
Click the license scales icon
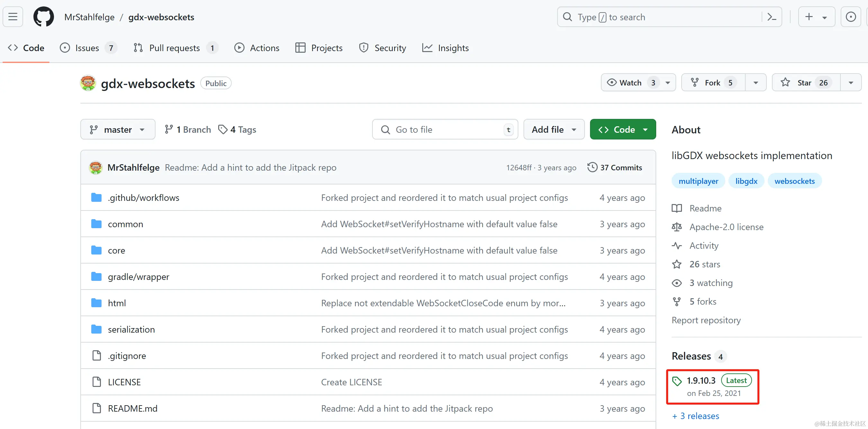coord(676,227)
